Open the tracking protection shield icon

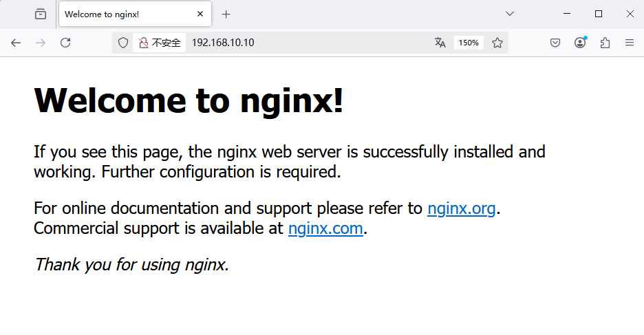point(123,43)
